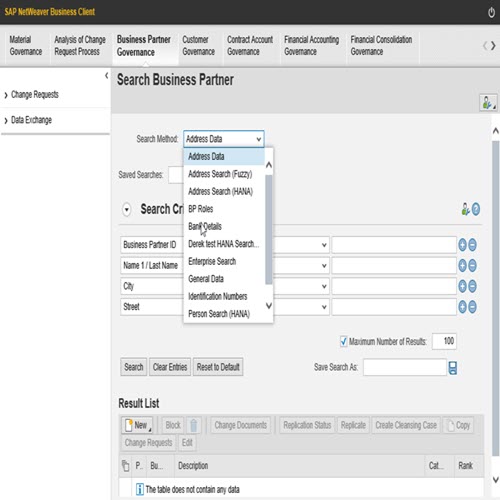Remove the City criterion row
This screenshot has height=500, width=500.
pyautogui.click(x=472, y=286)
